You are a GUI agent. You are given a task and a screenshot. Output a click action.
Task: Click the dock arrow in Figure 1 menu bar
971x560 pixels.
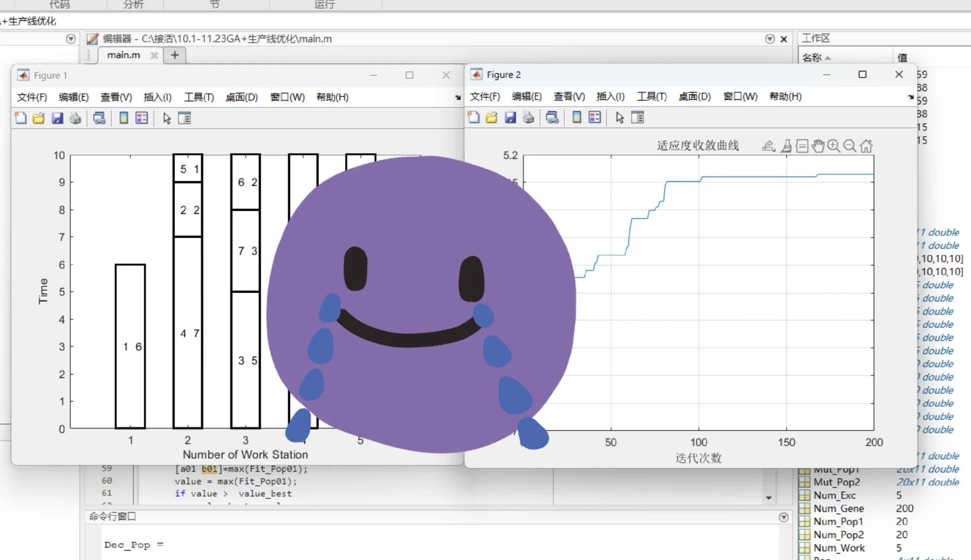click(458, 97)
